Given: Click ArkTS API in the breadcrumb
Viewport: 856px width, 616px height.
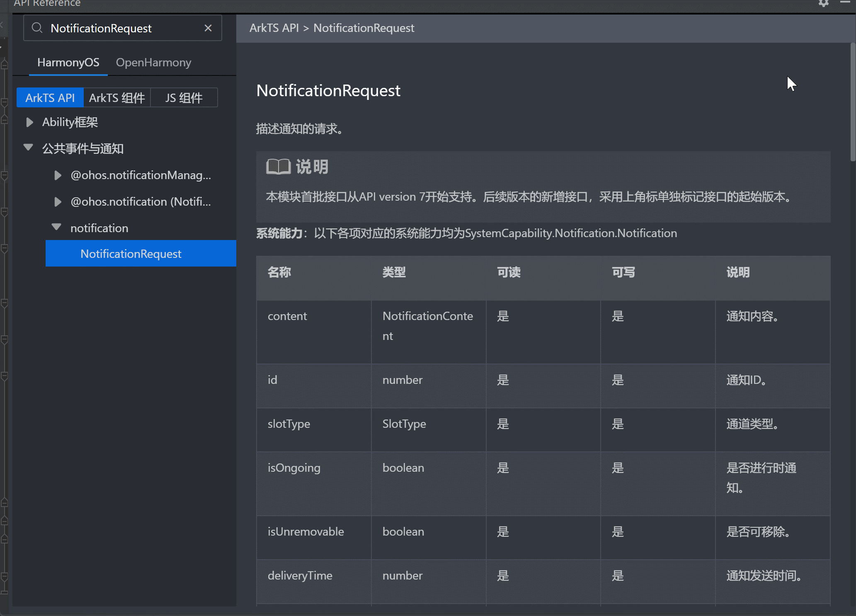Looking at the screenshot, I should (274, 28).
